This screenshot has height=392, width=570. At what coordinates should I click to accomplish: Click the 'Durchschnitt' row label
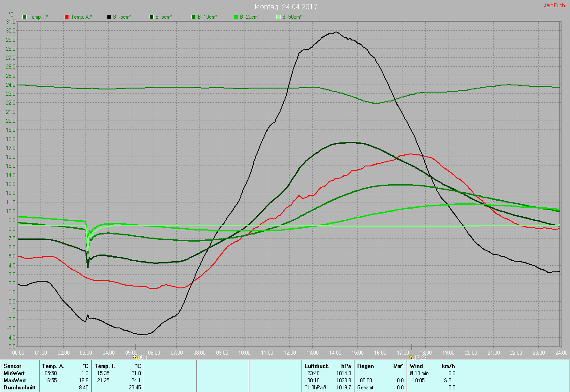tap(19, 388)
